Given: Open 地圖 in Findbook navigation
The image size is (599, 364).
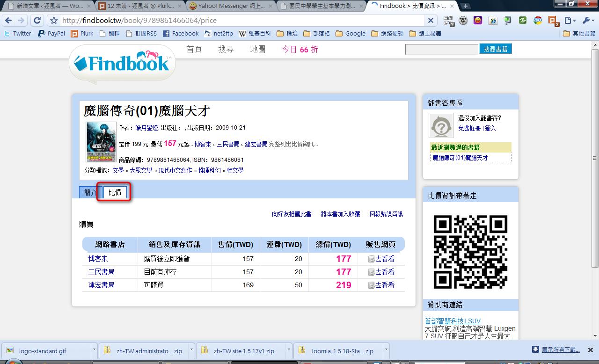Looking at the screenshot, I should click(258, 49).
